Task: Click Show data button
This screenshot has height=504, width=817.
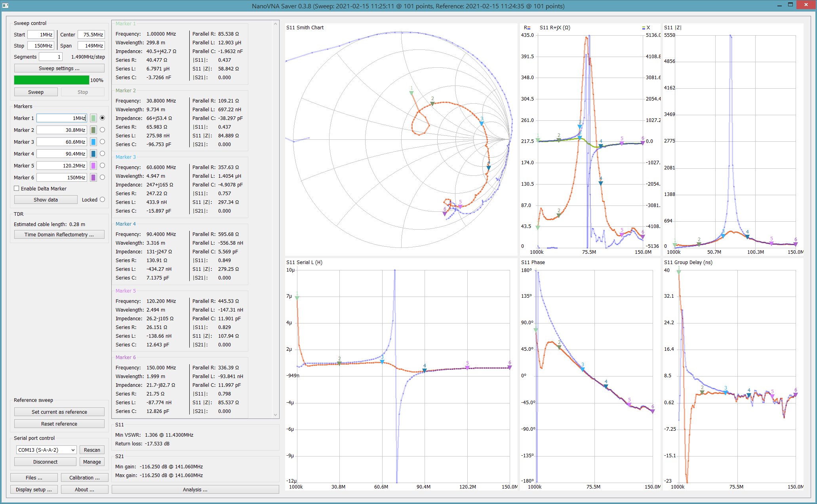Action: pyautogui.click(x=46, y=200)
